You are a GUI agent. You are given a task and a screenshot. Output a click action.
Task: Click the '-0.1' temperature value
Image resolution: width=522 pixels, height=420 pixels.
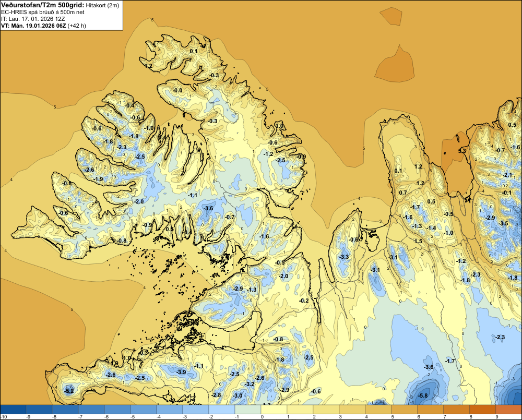pos(507,193)
